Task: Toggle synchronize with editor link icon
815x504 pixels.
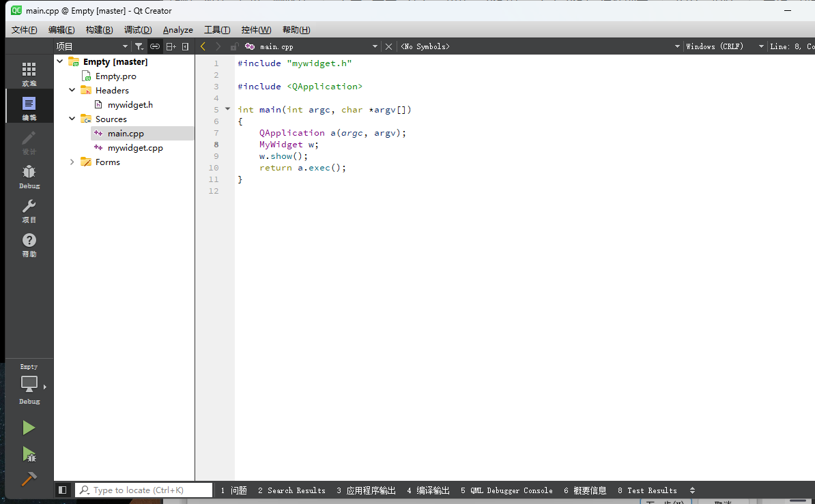Action: 155,47
